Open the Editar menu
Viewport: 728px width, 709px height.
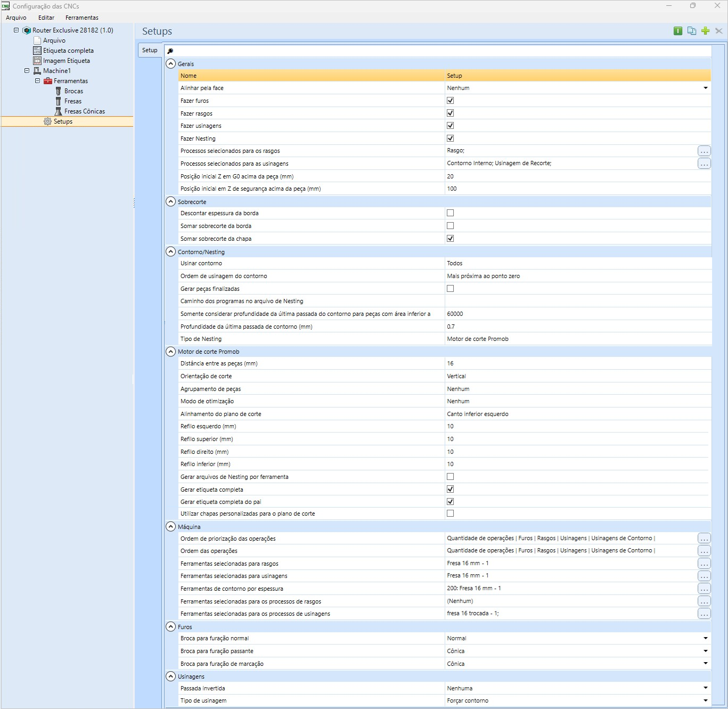click(x=46, y=18)
